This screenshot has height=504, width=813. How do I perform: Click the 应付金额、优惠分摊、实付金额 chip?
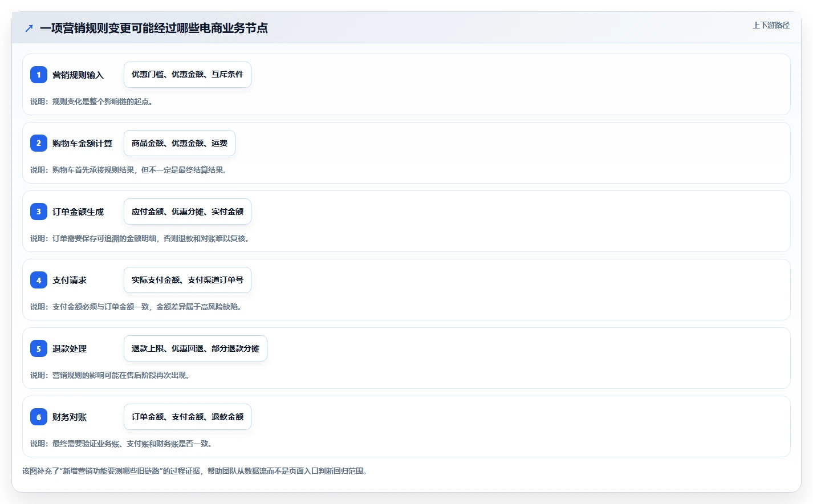tap(188, 212)
